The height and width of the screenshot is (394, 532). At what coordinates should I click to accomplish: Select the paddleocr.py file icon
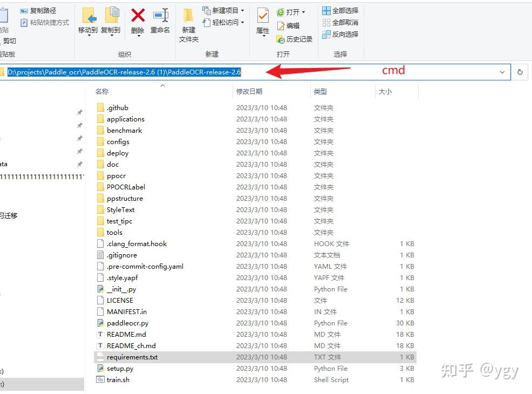pyautogui.click(x=100, y=323)
